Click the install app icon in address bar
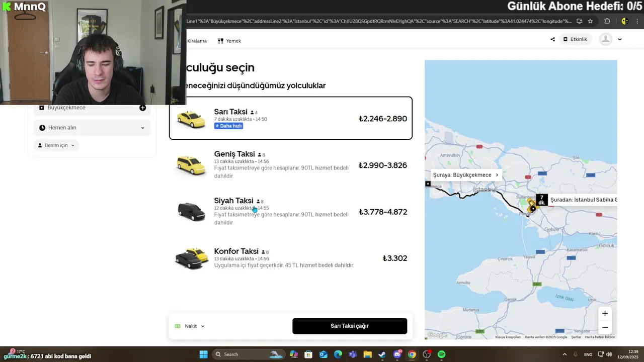The height and width of the screenshot is (362, 644). [579, 21]
